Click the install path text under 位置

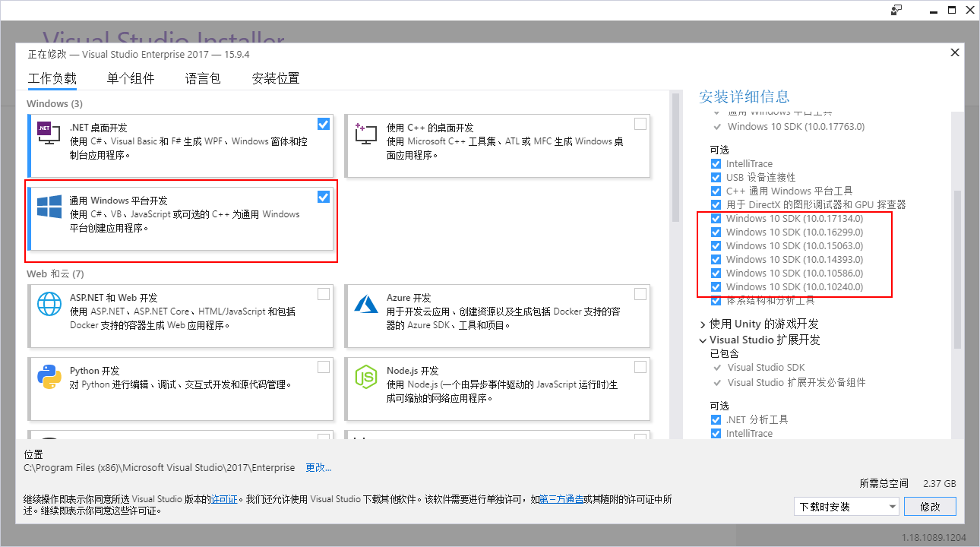160,467
